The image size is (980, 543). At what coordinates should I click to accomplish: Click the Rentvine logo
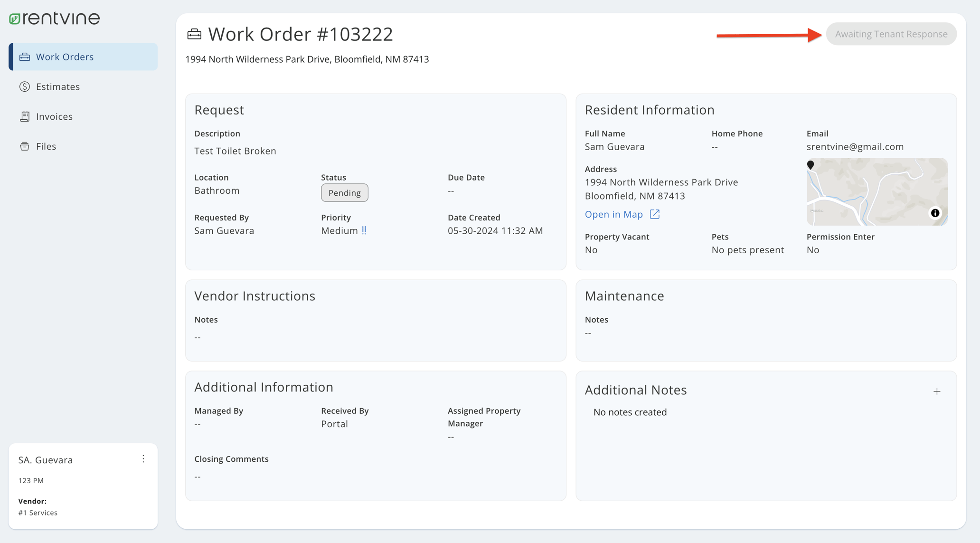coord(55,19)
